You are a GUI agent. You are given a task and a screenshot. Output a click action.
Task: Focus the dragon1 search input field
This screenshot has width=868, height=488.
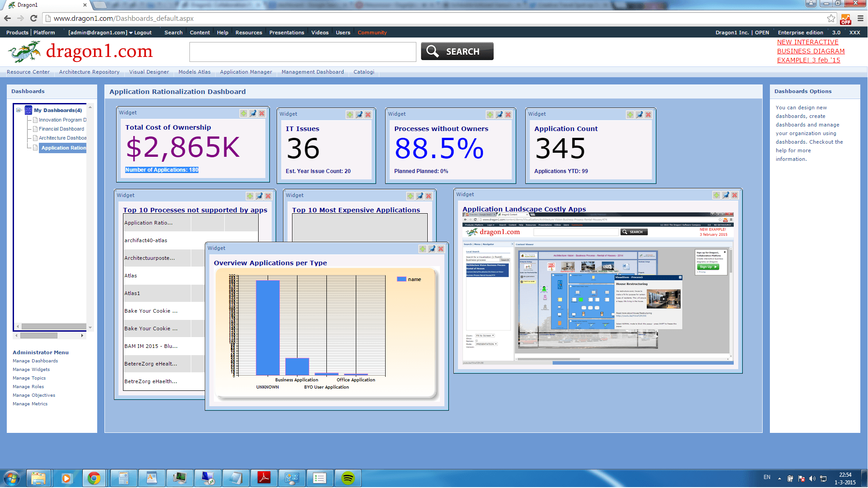302,52
